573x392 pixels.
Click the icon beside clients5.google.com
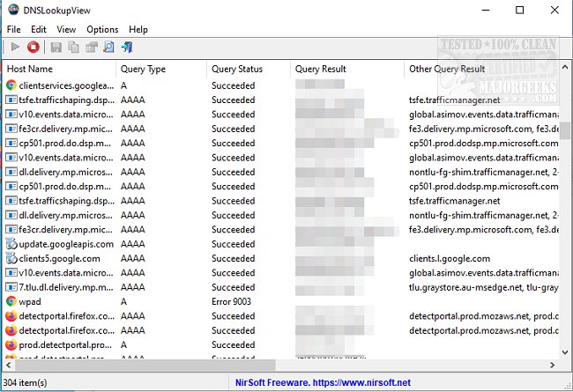pyautogui.click(x=11, y=258)
